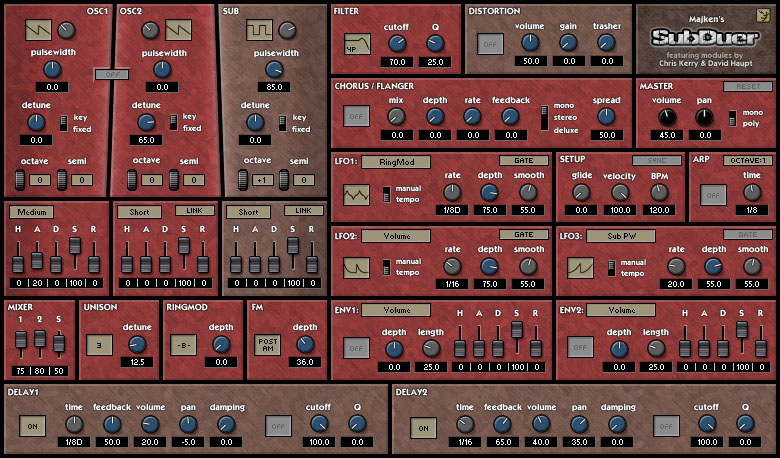Click the FM POST AM button
Screen dimensions: 780x458
point(268,345)
